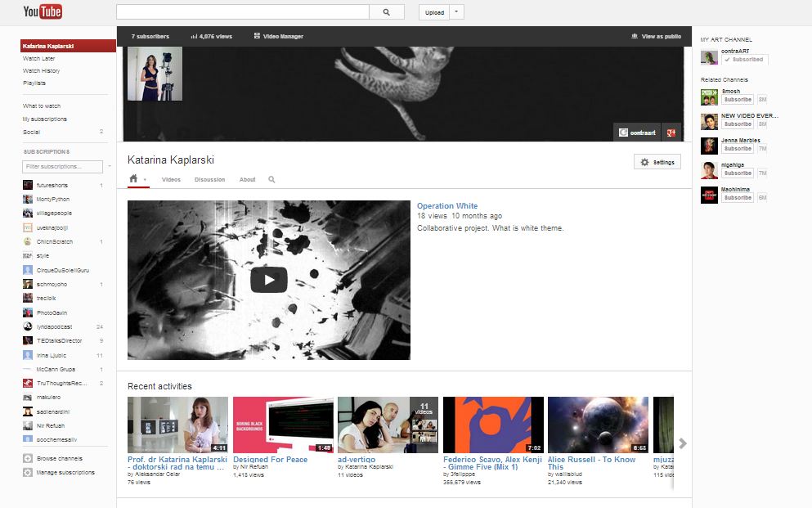
Task: Open TEDtalksDirector subscription avatar
Action: [x=28, y=340]
